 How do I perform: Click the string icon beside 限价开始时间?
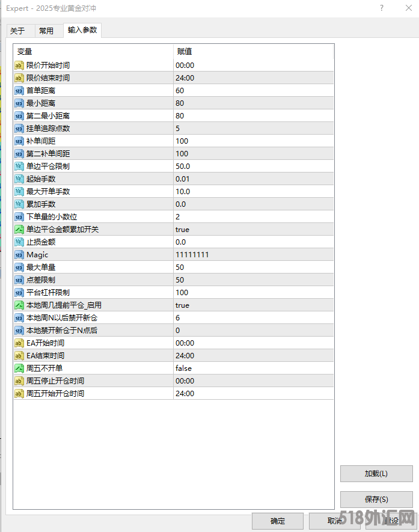click(19, 65)
